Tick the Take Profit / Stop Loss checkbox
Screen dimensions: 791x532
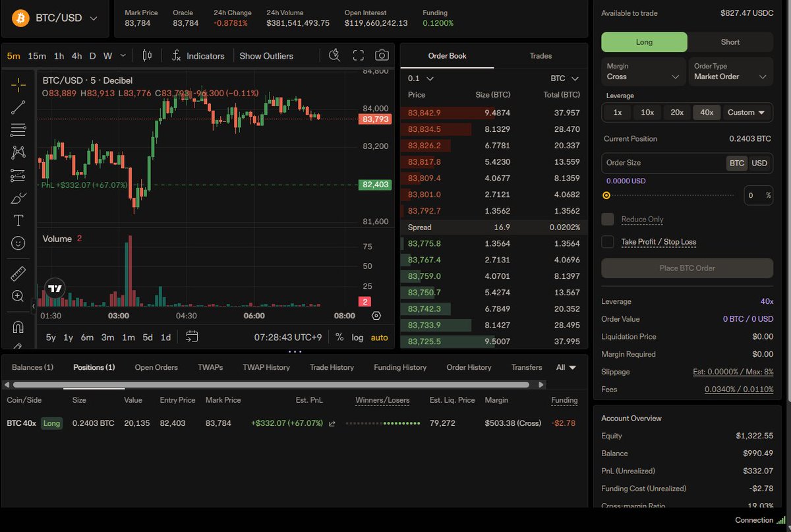pos(608,242)
